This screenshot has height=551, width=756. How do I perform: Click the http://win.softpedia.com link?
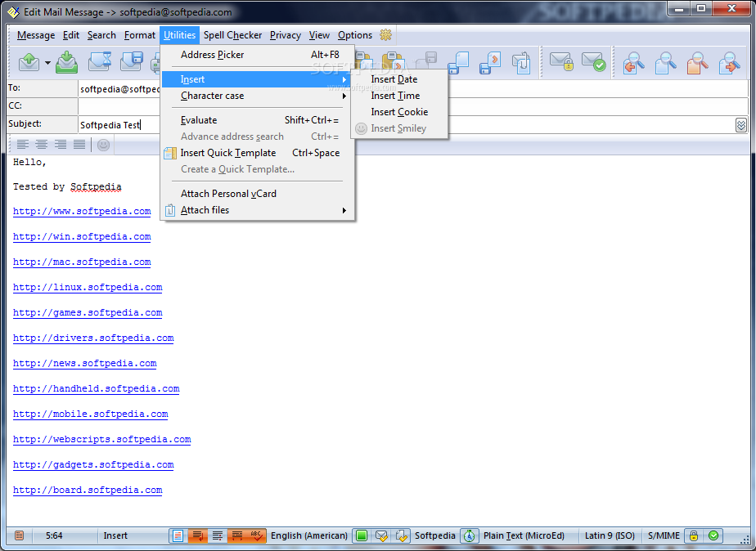pos(82,237)
